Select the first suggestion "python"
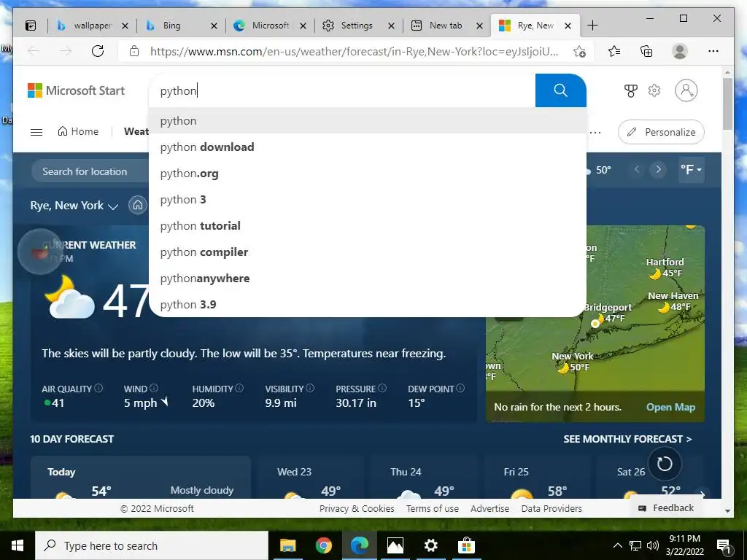Viewport: 747px width, 560px height. (x=368, y=120)
